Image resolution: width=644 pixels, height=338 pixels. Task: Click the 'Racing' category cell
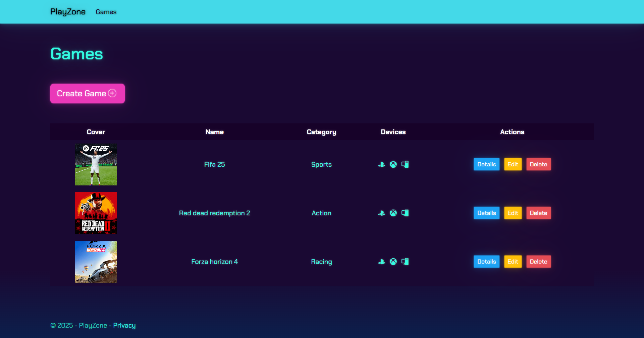coord(321,262)
